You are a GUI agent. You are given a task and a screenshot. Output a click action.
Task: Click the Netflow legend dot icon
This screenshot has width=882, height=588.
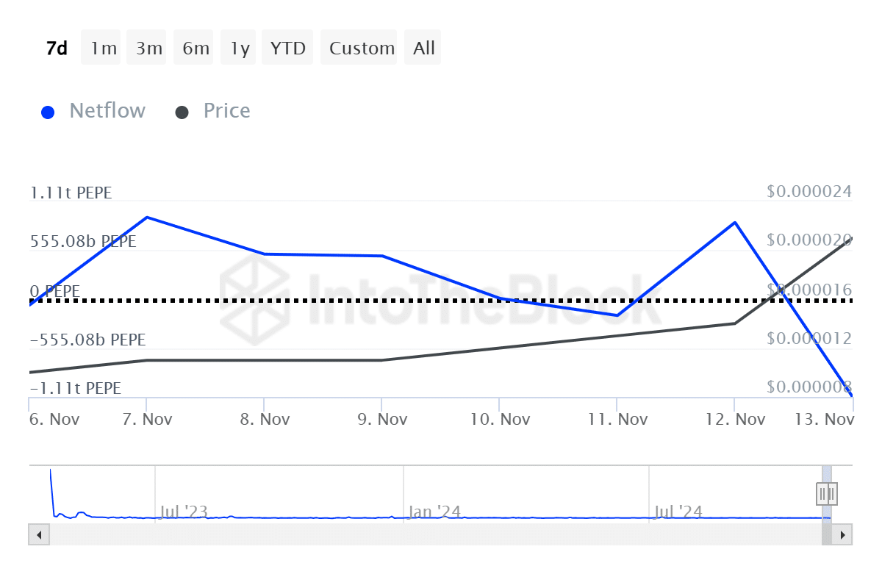(48, 112)
